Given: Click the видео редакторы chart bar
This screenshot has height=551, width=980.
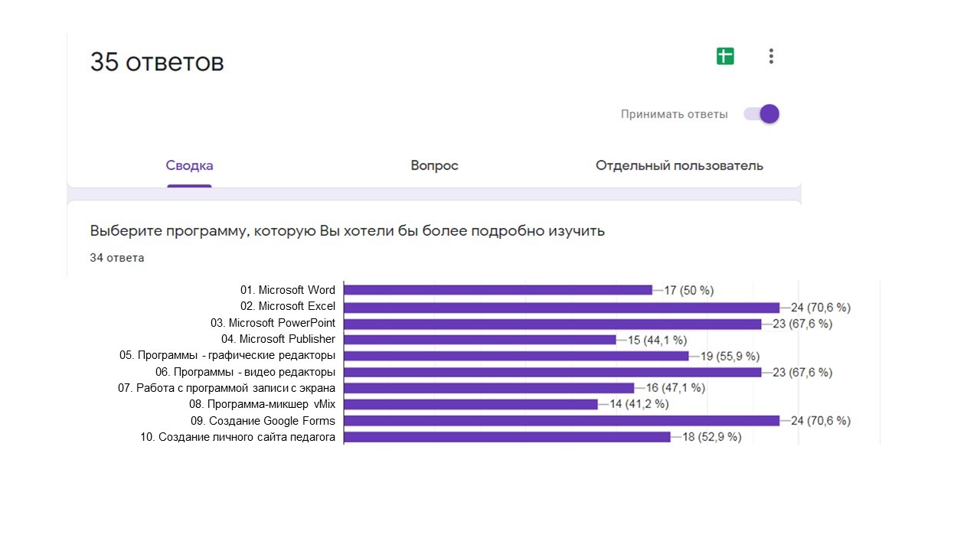Looking at the screenshot, I should pyautogui.click(x=552, y=372).
